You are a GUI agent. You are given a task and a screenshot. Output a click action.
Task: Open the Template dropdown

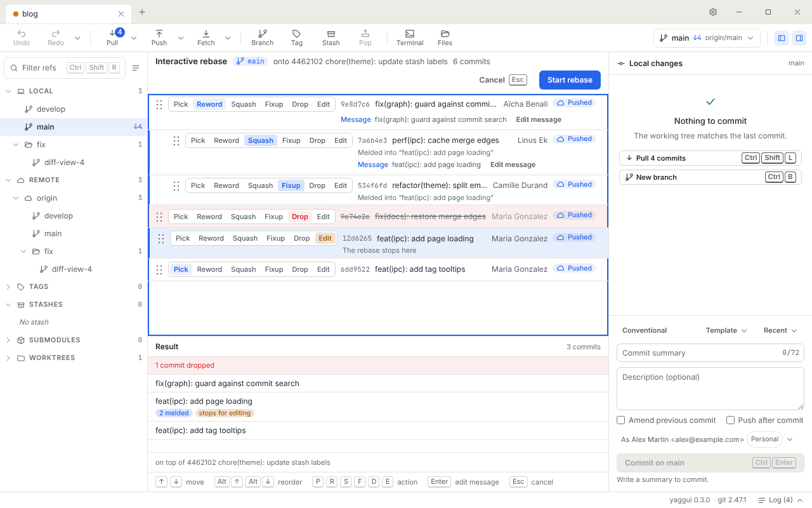(726, 330)
